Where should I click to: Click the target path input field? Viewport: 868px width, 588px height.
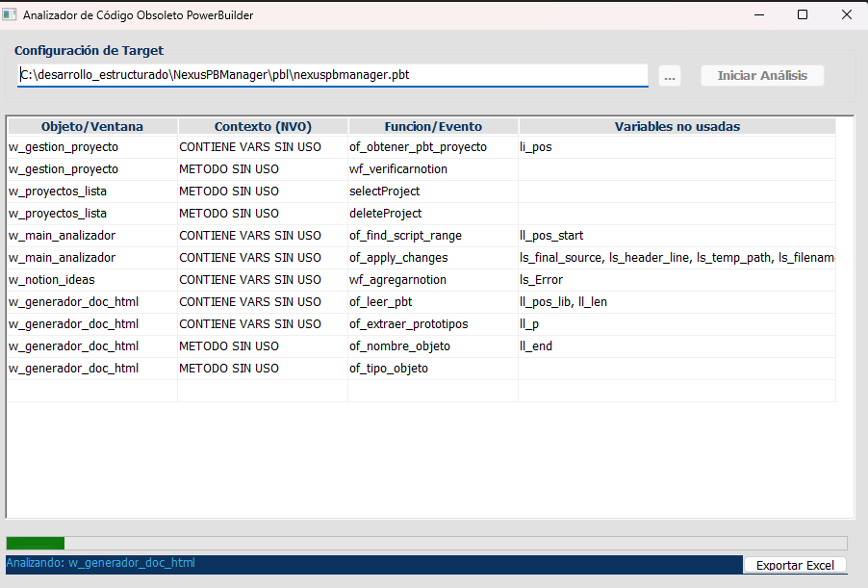[333, 75]
